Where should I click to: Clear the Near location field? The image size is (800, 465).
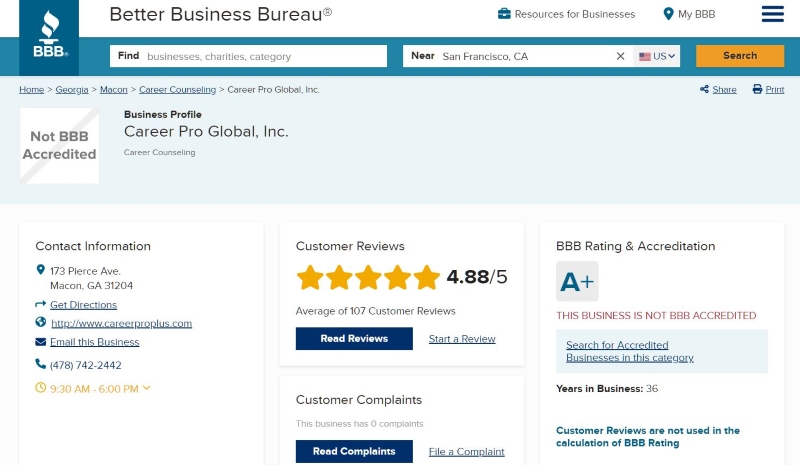[620, 56]
